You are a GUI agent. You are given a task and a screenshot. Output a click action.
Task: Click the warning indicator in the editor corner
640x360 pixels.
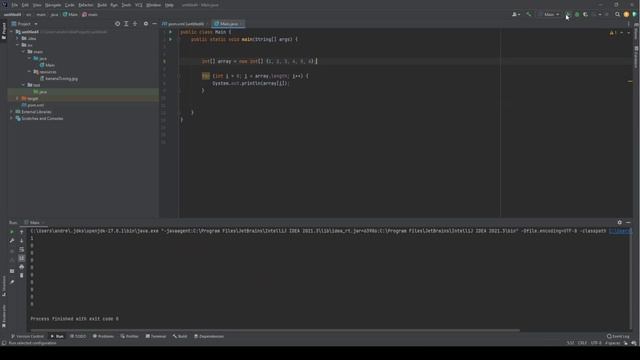613,33
